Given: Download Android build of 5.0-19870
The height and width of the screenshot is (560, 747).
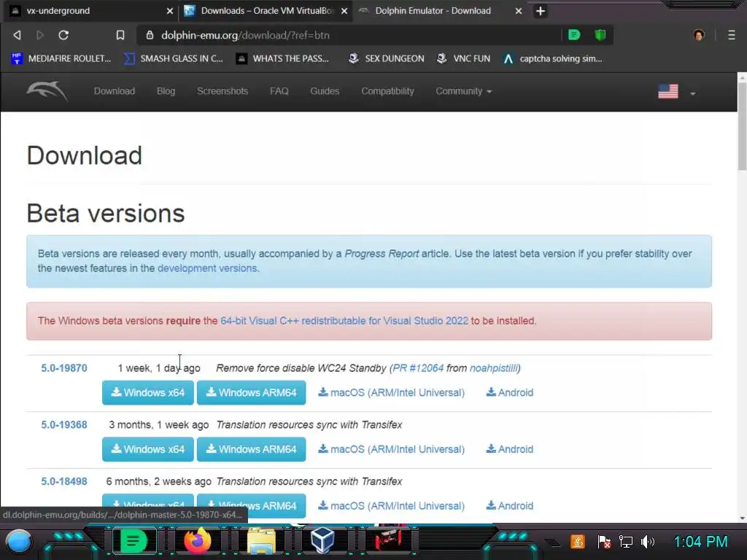Looking at the screenshot, I should [509, 392].
